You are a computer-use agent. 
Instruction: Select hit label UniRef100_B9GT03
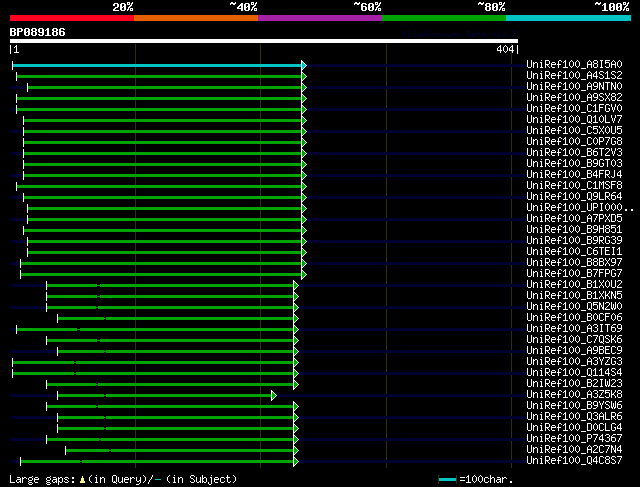point(574,163)
